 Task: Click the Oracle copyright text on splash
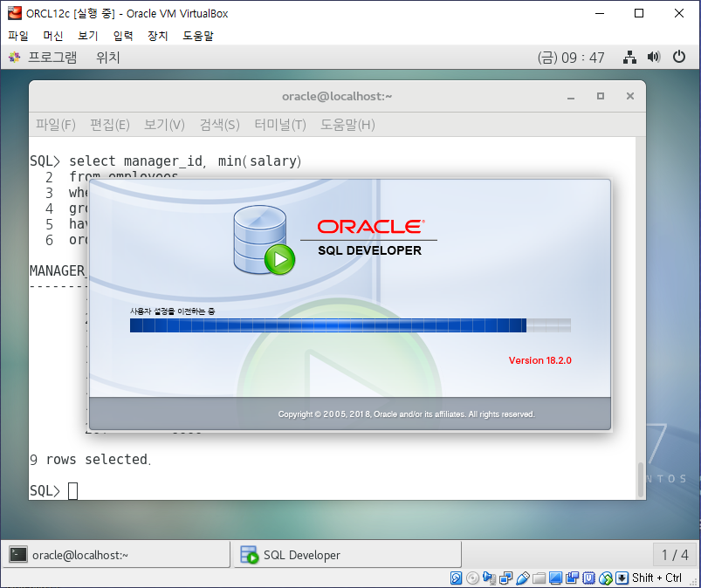tap(407, 414)
